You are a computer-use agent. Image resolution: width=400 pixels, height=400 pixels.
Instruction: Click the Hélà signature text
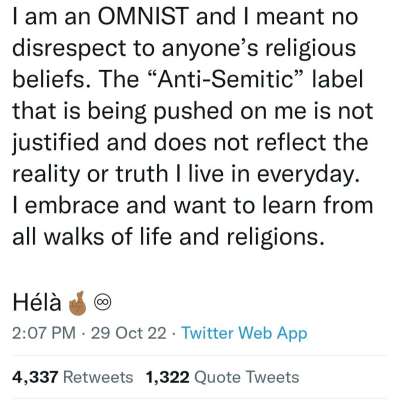pos(37,302)
